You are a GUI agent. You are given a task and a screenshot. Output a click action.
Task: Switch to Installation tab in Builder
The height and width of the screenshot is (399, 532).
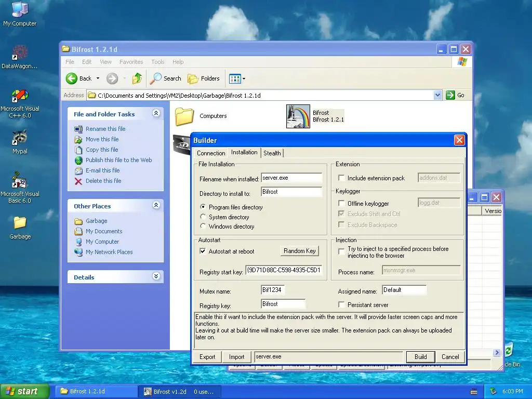(x=244, y=152)
